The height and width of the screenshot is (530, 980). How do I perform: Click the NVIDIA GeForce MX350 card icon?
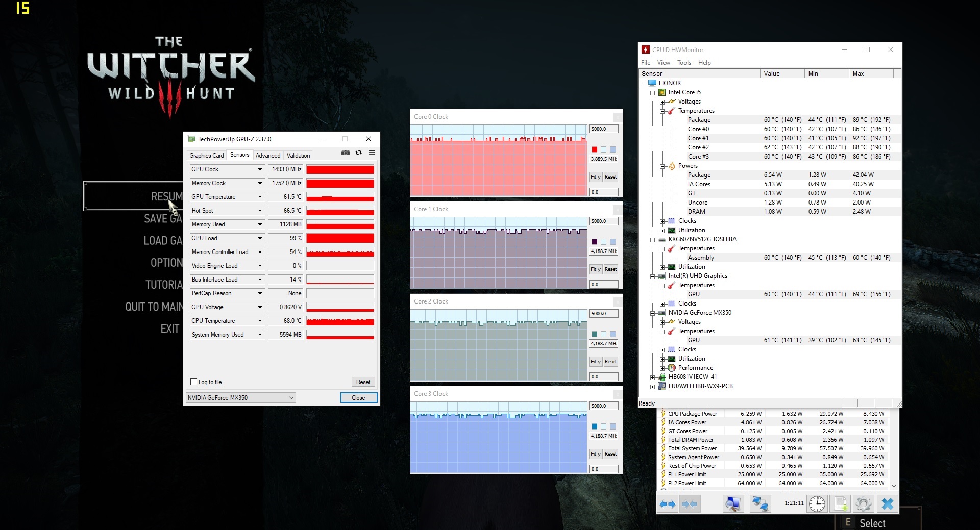point(662,313)
